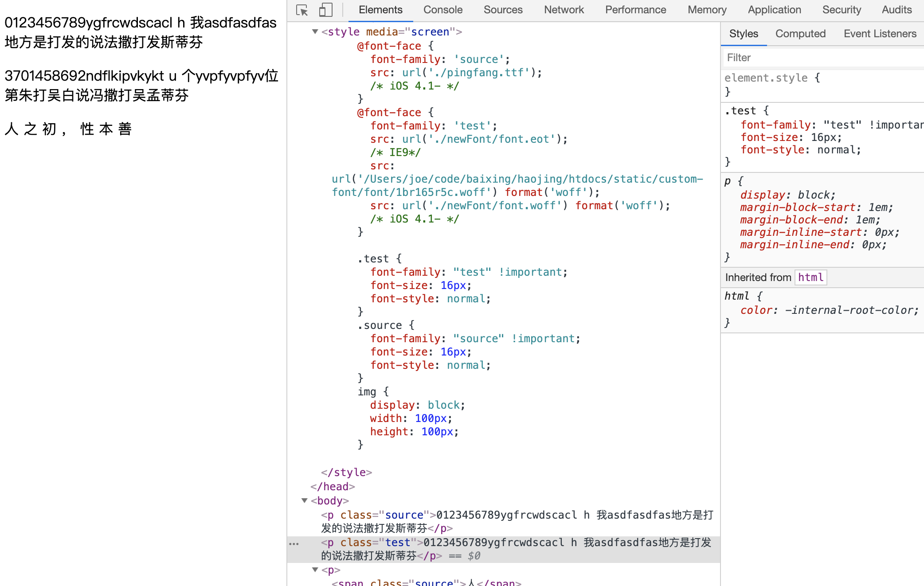
Task: Open the Network panel tab
Action: pyautogui.click(x=564, y=10)
